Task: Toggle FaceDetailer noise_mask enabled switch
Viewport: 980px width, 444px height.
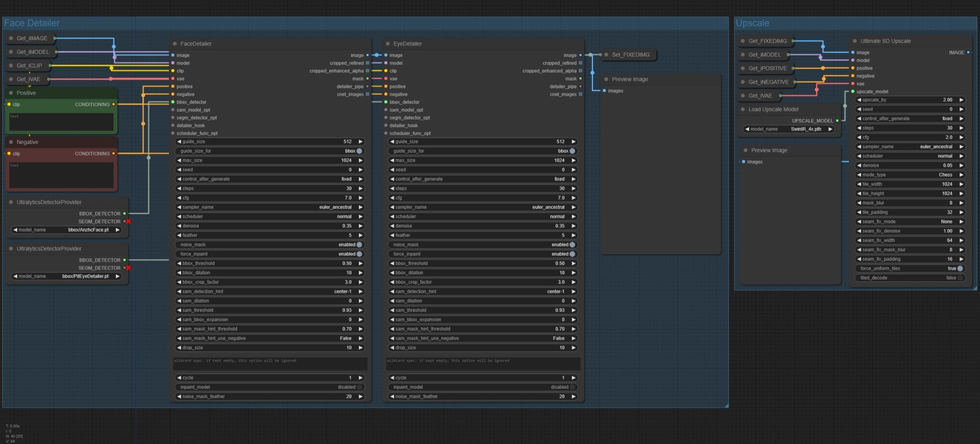Action: (x=359, y=245)
